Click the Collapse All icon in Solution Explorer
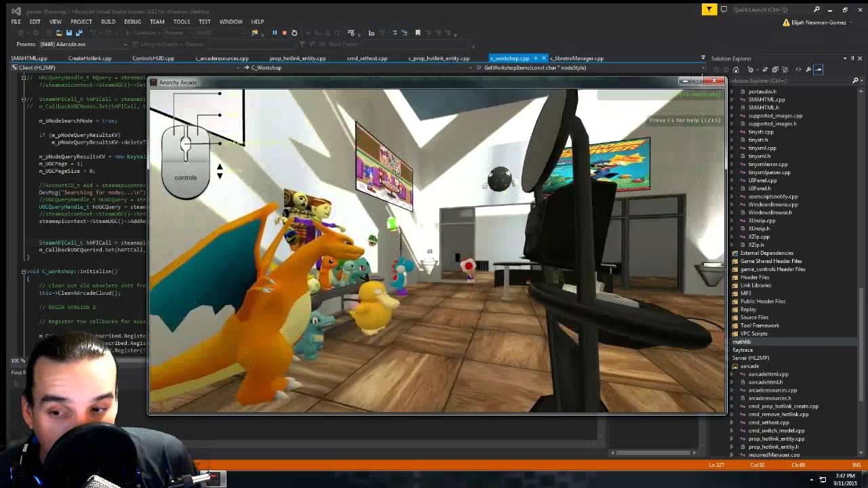Viewport: 868px width, 488px height. (x=775, y=70)
